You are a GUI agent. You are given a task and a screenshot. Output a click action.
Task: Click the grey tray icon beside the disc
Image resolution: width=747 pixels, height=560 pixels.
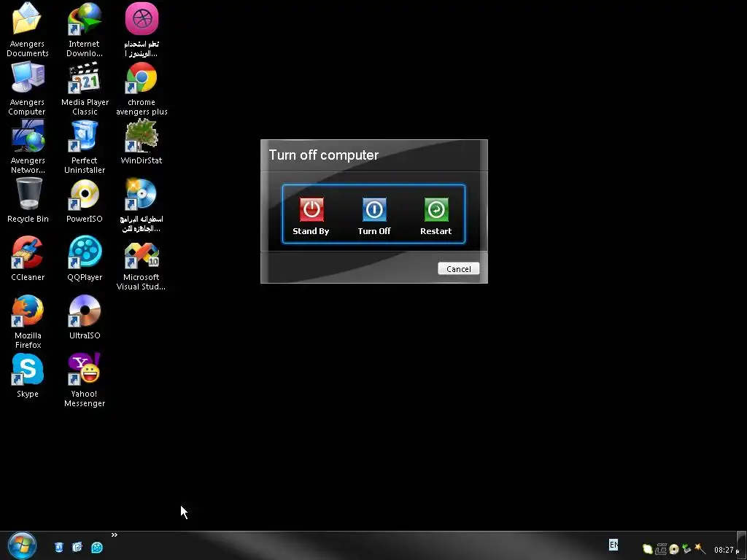tap(661, 549)
